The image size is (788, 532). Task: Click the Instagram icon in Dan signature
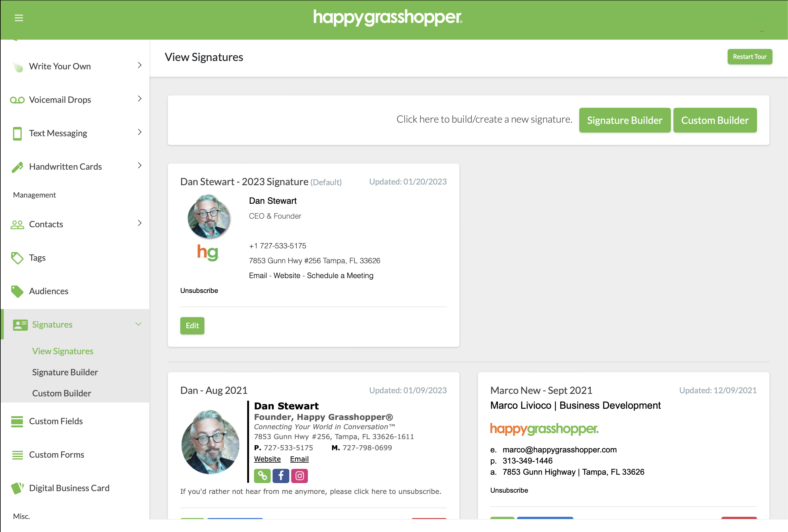point(300,476)
